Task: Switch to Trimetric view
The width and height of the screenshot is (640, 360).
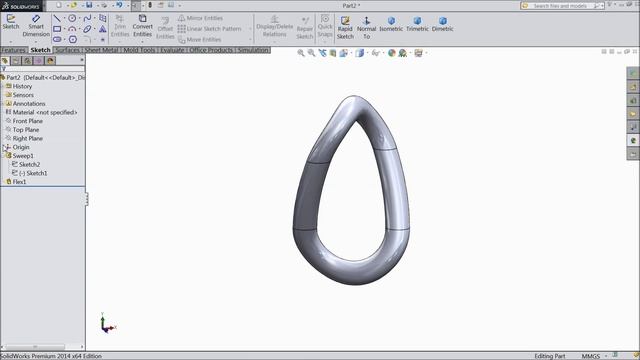Action: tap(417, 24)
